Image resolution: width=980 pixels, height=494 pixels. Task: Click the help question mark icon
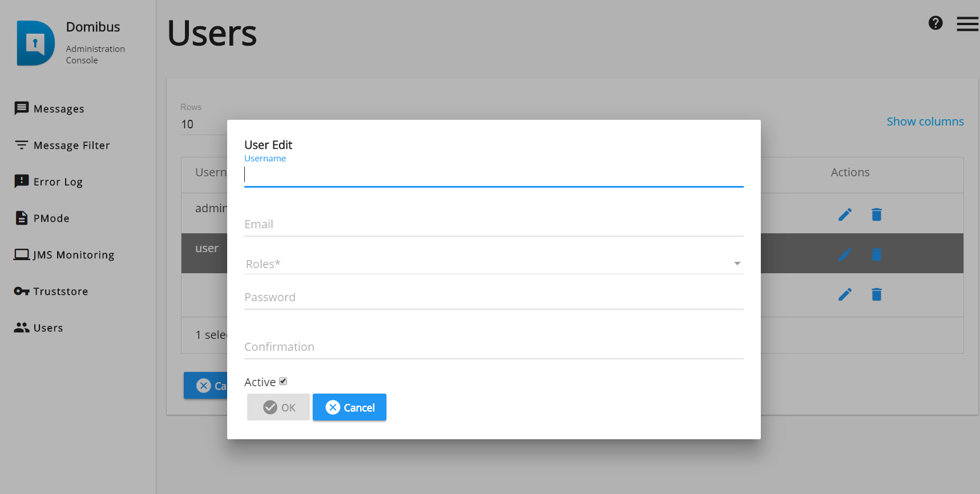(x=935, y=23)
